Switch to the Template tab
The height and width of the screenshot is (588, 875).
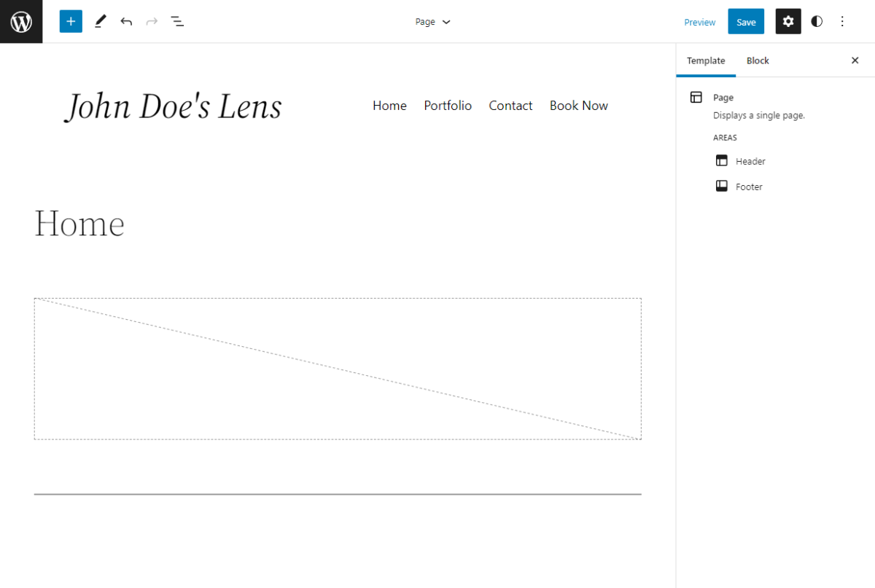(706, 60)
